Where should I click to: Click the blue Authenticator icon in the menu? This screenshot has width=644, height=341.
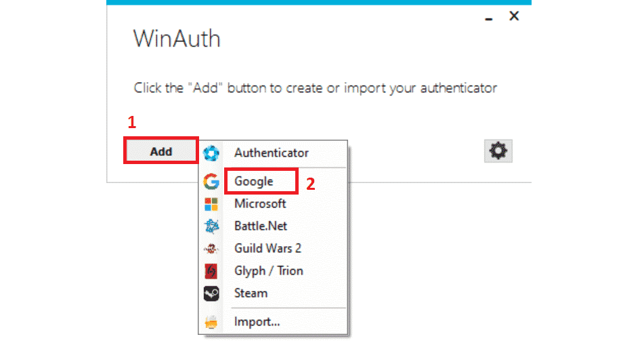[x=211, y=154]
